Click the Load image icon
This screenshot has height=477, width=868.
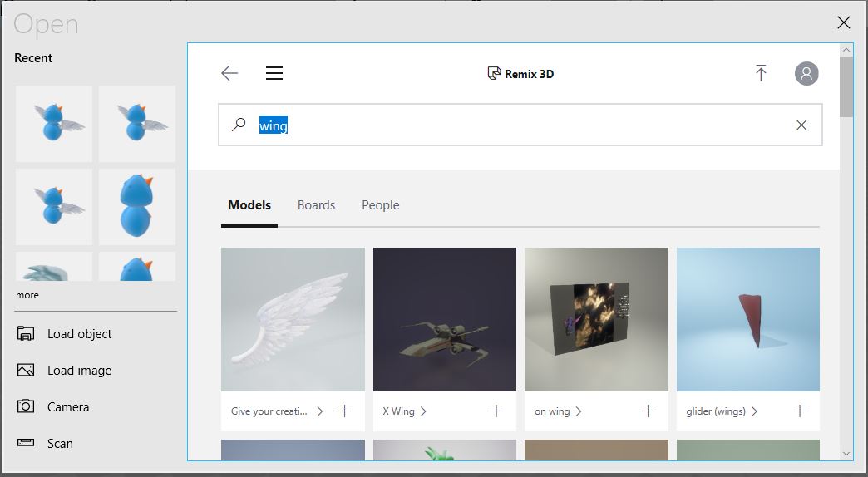coord(26,370)
